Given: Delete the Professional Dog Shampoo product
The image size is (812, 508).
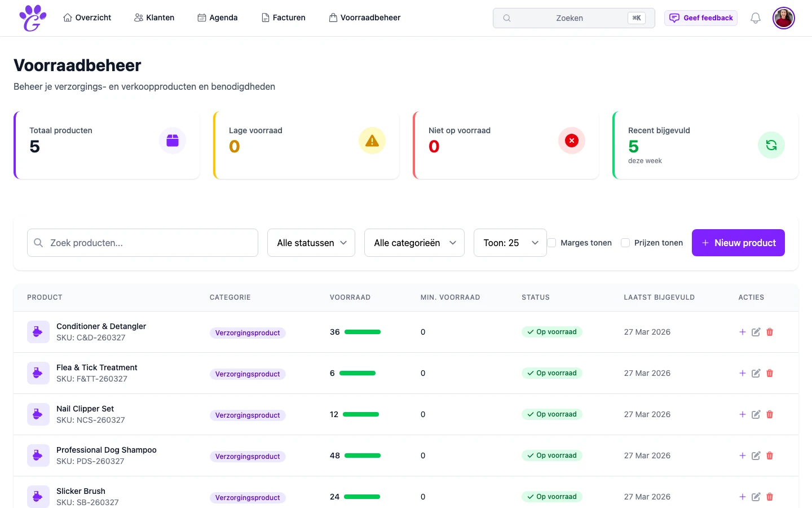Looking at the screenshot, I should point(770,456).
